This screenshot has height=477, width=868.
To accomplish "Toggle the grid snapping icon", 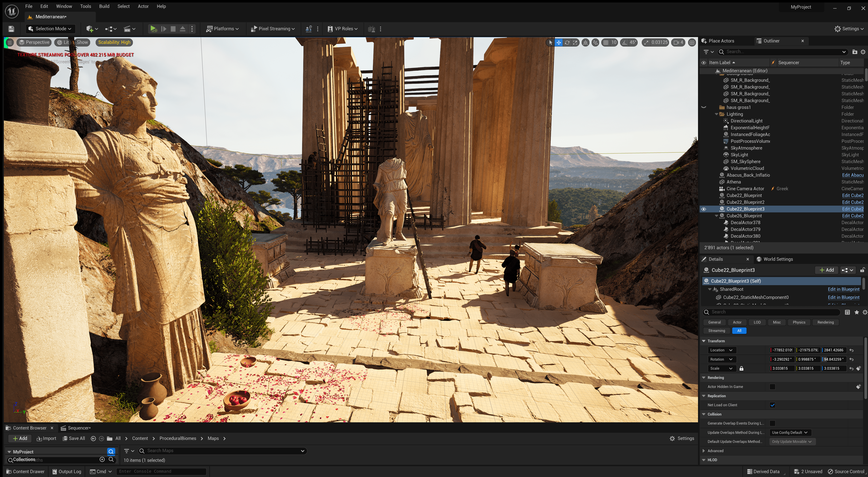I will [606, 42].
